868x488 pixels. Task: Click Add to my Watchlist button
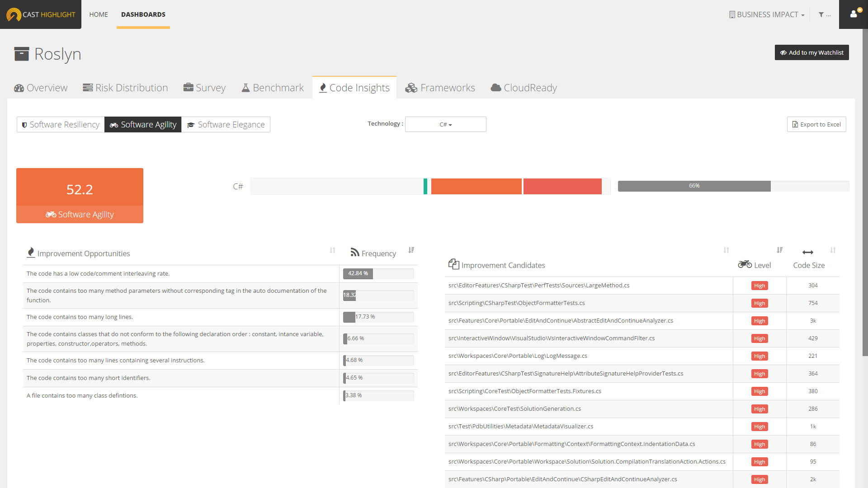[x=811, y=52]
